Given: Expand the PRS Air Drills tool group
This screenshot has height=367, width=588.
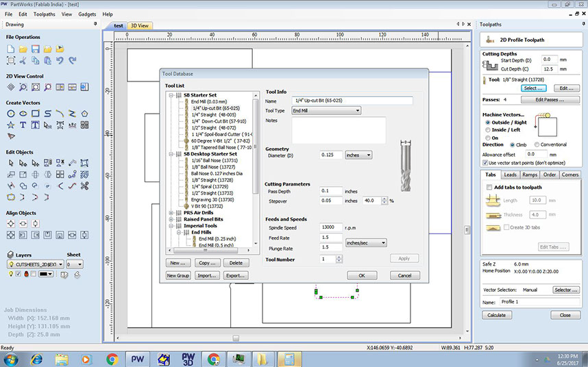Looking at the screenshot, I should click(x=171, y=212).
